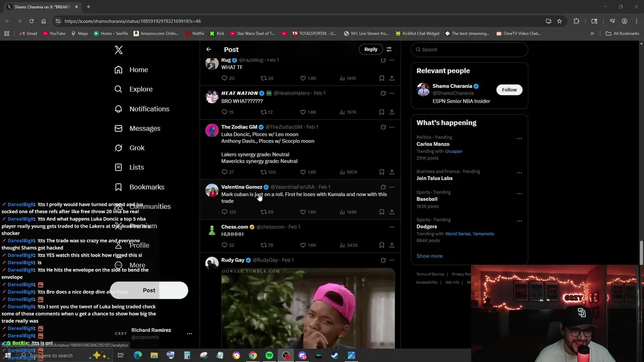Open Richard Ramirez account menu
This screenshot has height=362, width=644.
pos(154,333)
